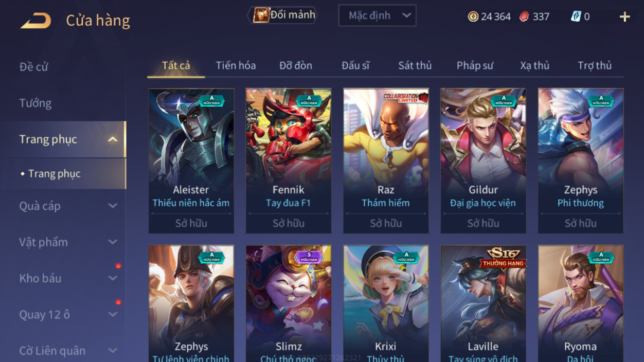This screenshot has height=362, width=644.
Task: Click the gold coin currency icon
Action: [473, 16]
